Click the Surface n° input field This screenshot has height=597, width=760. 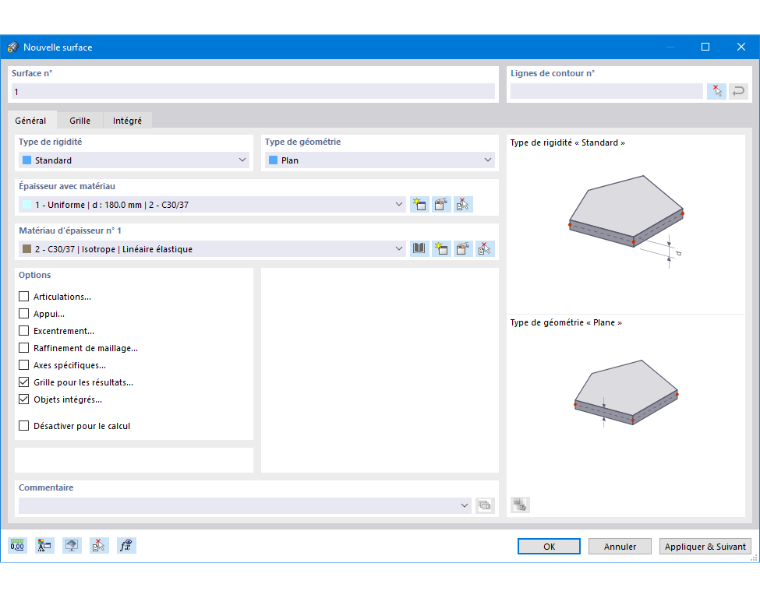click(253, 91)
